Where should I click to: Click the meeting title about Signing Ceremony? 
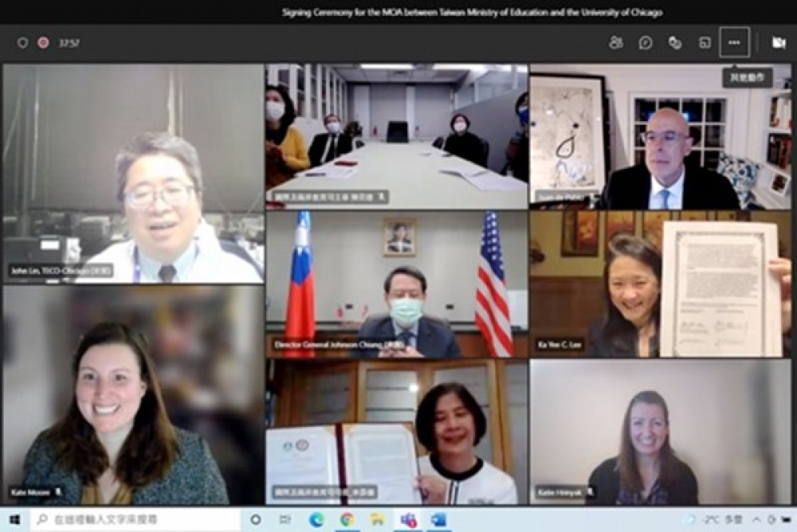[472, 12]
